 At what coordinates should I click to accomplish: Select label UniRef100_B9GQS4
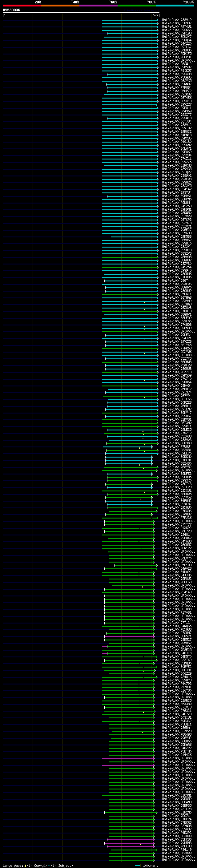[176, 40]
